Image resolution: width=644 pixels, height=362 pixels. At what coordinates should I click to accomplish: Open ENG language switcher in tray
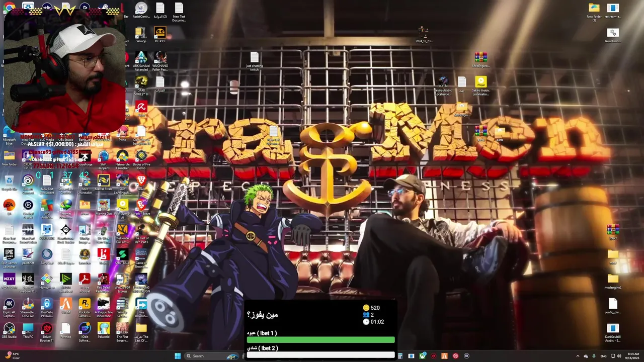coord(603,356)
